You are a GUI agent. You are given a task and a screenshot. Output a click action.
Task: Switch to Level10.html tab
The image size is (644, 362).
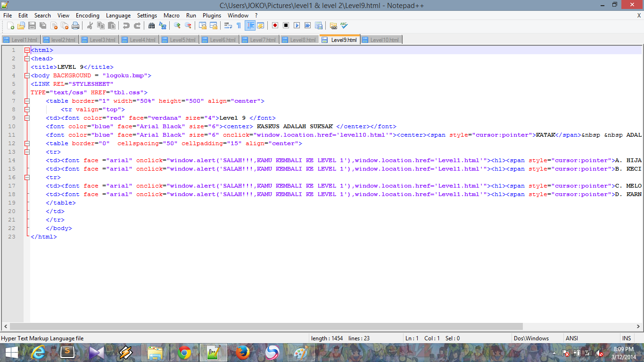point(381,40)
